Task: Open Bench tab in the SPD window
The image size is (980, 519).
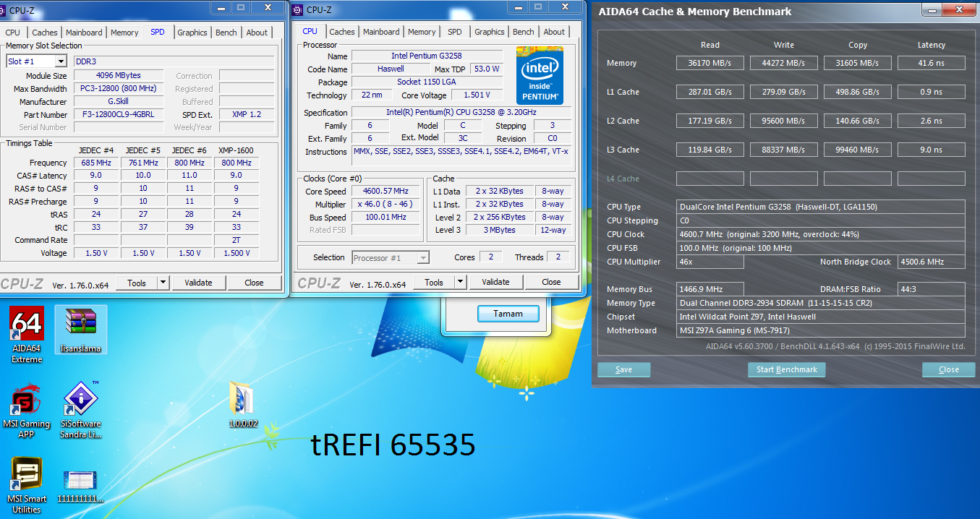Action: (226, 33)
